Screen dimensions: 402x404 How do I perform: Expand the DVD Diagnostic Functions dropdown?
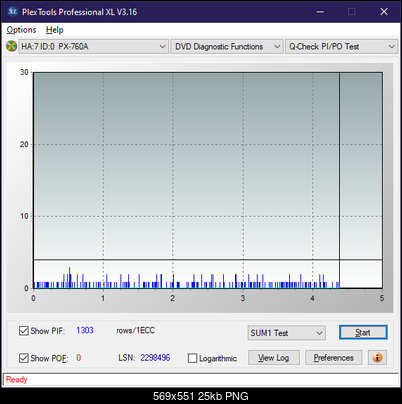[x=227, y=46]
